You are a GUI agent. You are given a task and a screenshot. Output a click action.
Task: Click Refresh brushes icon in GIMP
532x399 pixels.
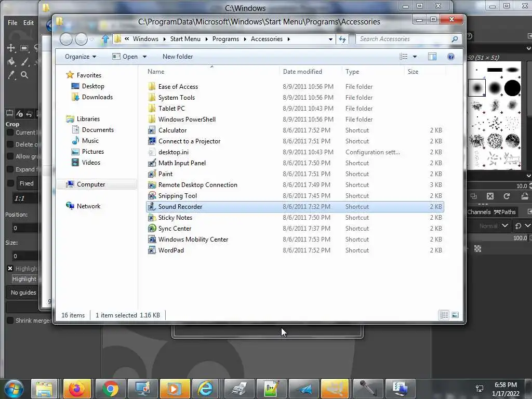point(507,196)
